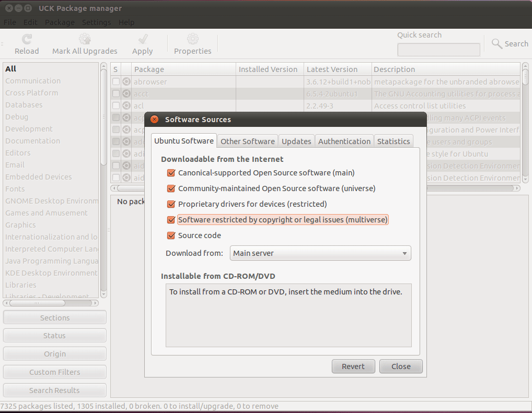The height and width of the screenshot is (413, 532).
Task: Click the Search Results button
Action: tap(55, 390)
